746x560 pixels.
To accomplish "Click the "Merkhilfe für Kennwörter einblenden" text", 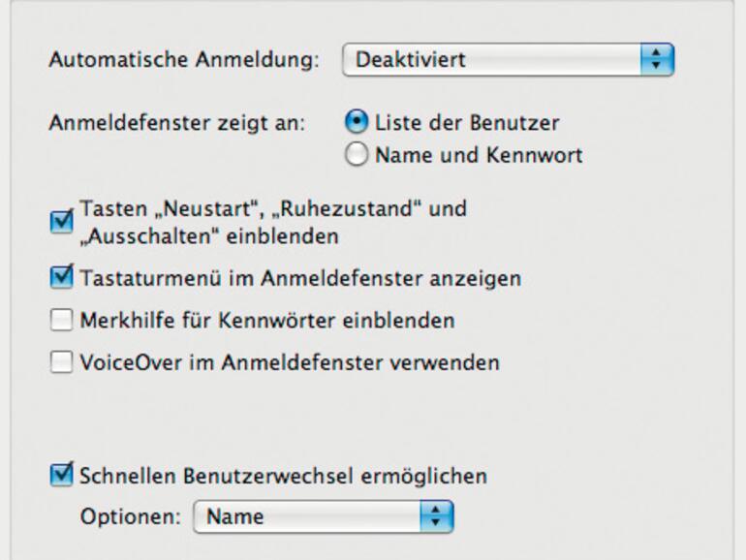I will [x=267, y=320].
